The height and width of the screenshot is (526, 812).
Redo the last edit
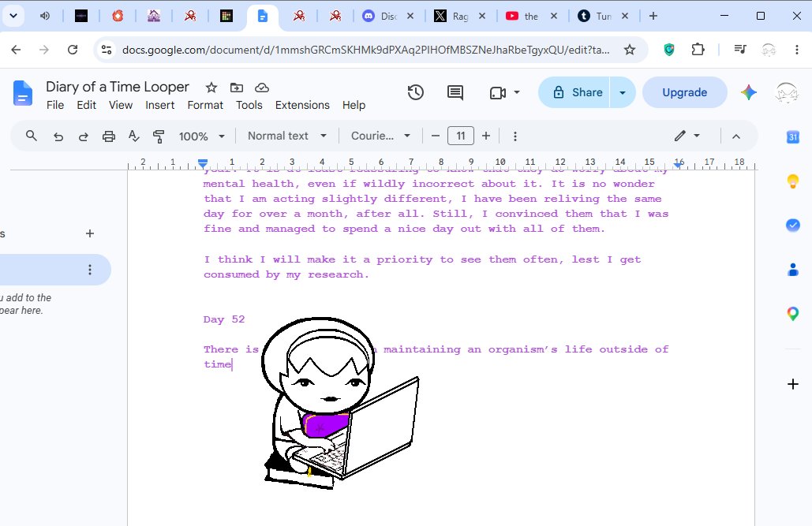click(x=84, y=136)
